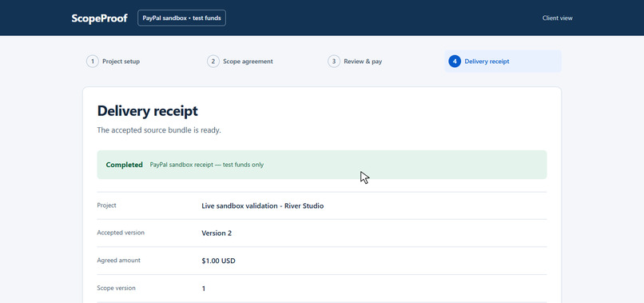Click the PayPal sandbox test funds badge
Viewport: 644px width, 303px height.
181,18
